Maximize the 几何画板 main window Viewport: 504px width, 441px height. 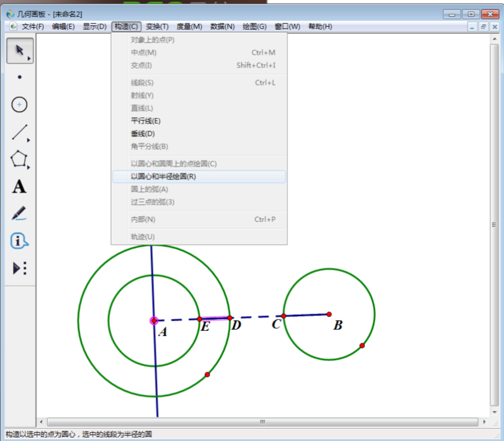coord(471,14)
